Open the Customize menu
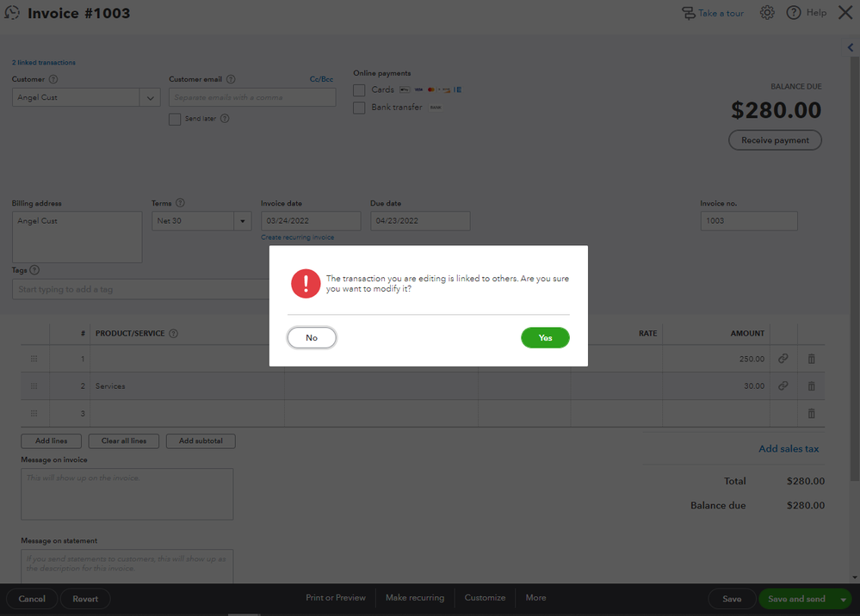 tap(485, 597)
